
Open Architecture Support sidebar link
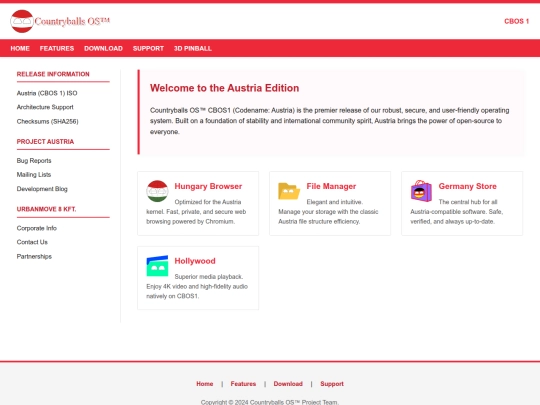[45, 107]
